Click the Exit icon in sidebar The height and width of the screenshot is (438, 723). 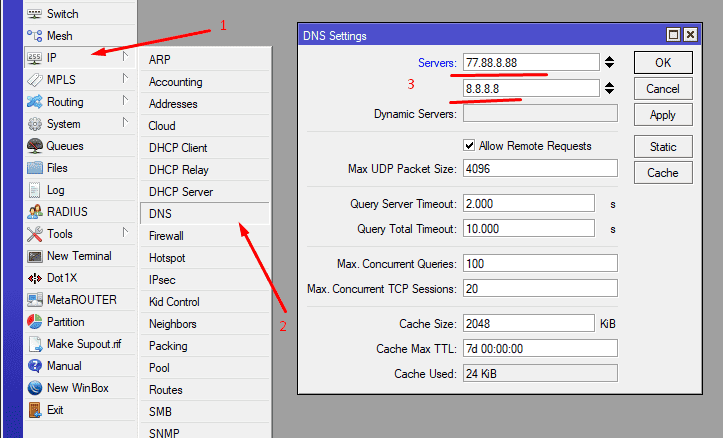point(34,410)
